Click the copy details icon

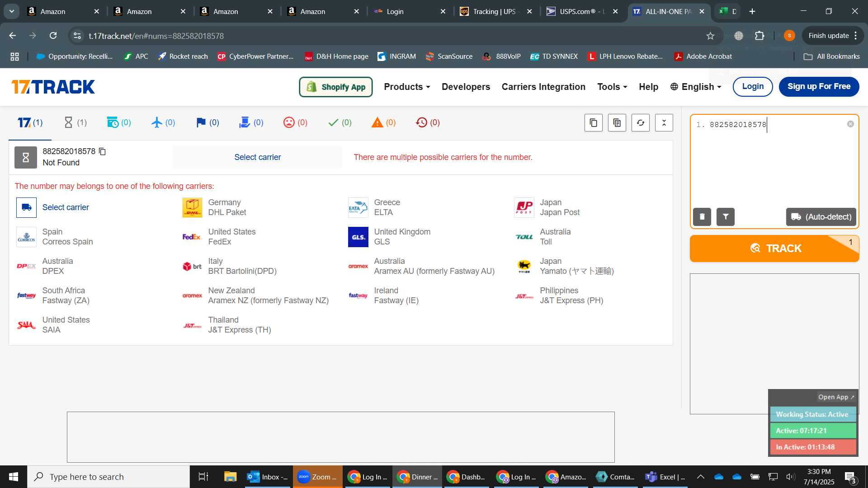point(617,123)
